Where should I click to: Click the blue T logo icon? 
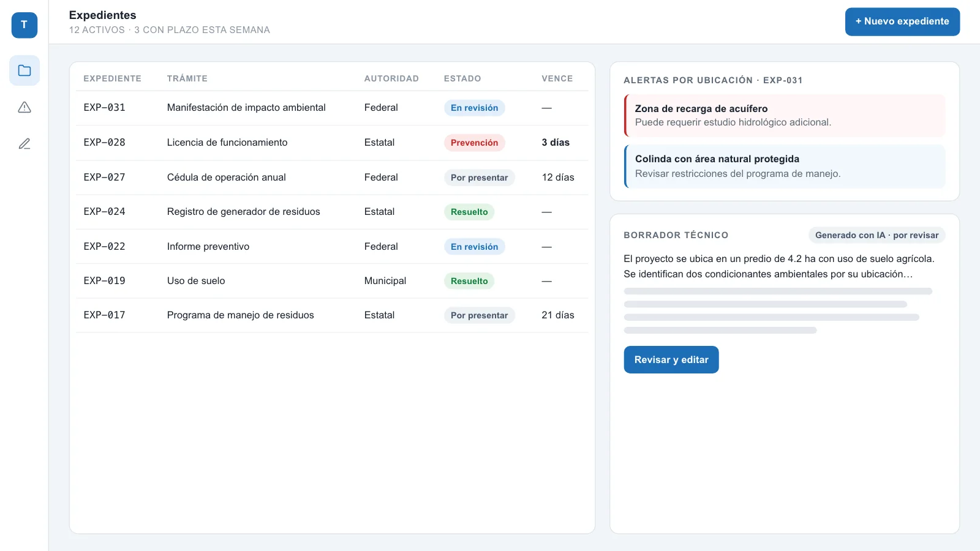tap(24, 25)
